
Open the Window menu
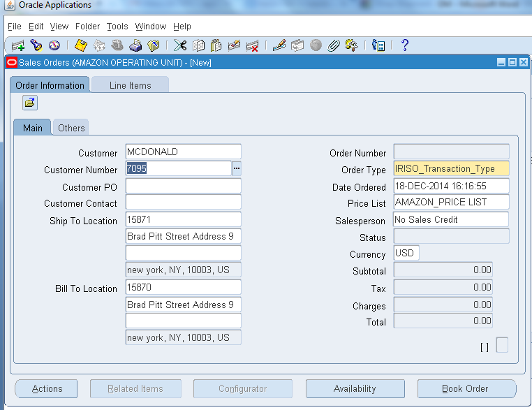coord(151,27)
